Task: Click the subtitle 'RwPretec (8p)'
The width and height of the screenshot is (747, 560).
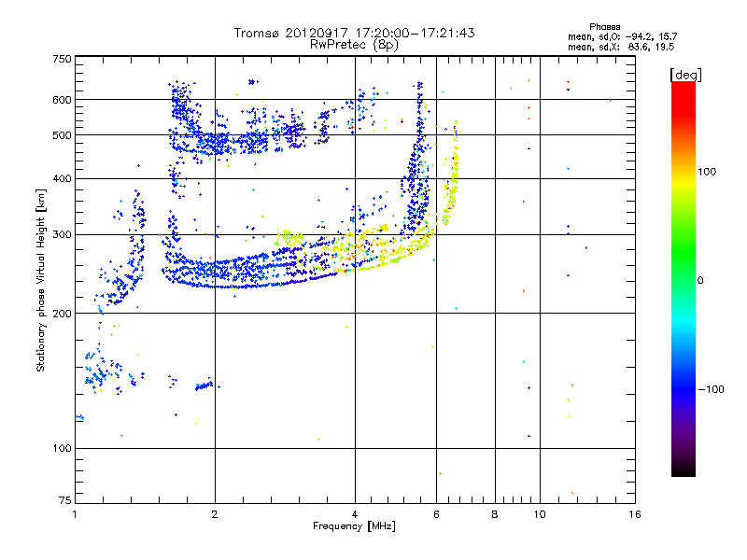Action: 354,45
